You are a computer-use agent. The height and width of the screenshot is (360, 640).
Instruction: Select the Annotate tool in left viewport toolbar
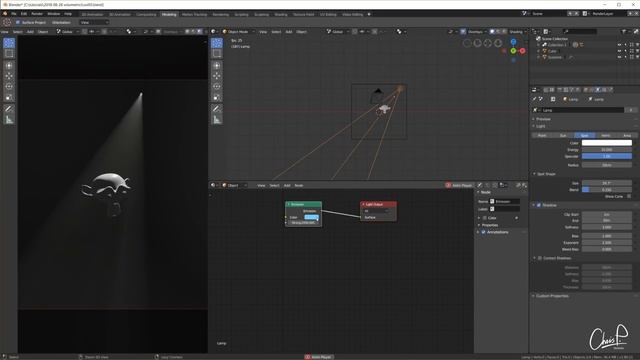point(9,109)
